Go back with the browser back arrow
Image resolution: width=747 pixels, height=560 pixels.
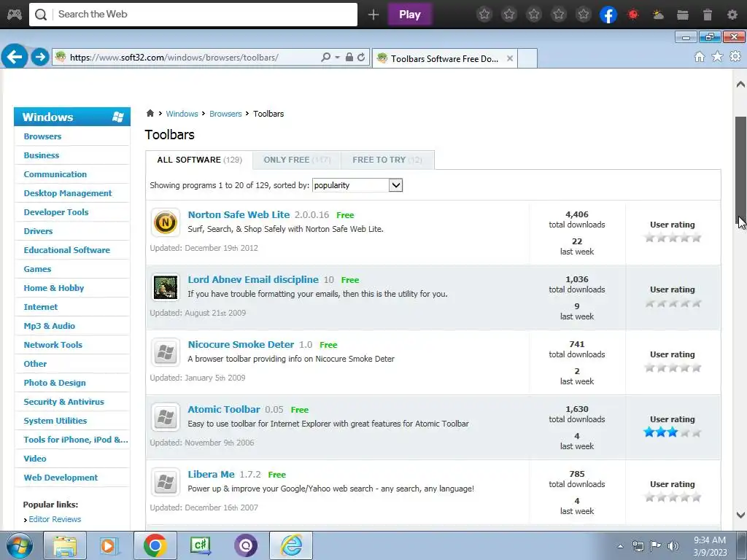coord(15,57)
